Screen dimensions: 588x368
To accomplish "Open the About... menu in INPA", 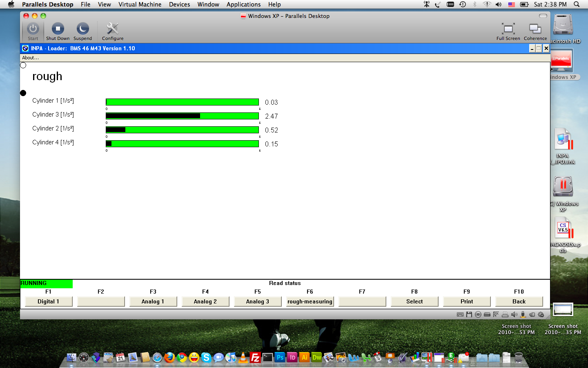I will (30, 58).
